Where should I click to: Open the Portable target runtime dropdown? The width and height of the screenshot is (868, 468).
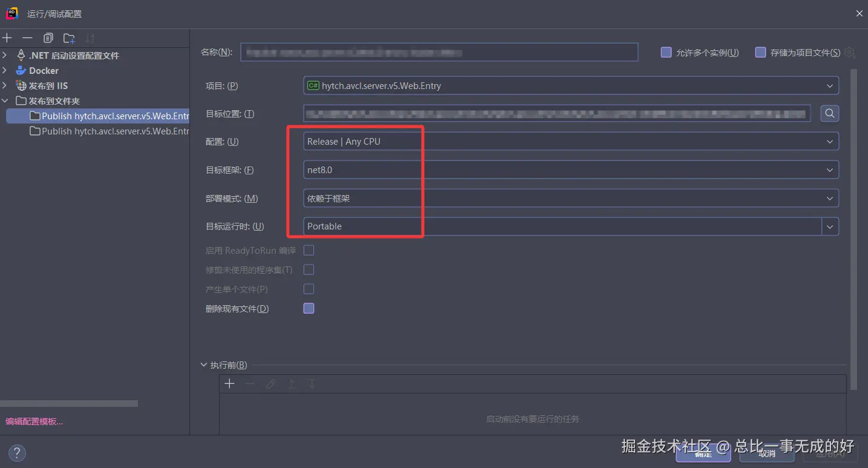(x=830, y=226)
